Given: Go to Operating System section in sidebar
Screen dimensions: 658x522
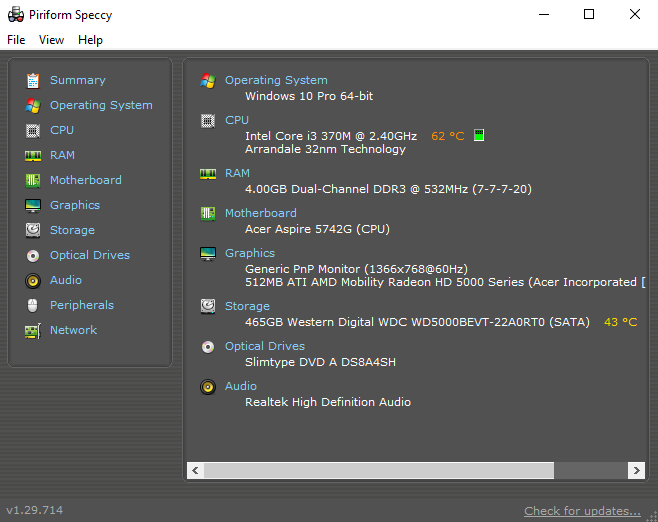Looking at the screenshot, I should coord(101,105).
